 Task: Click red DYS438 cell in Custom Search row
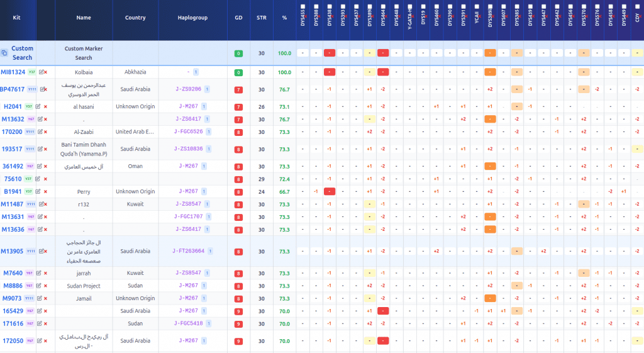(x=329, y=53)
